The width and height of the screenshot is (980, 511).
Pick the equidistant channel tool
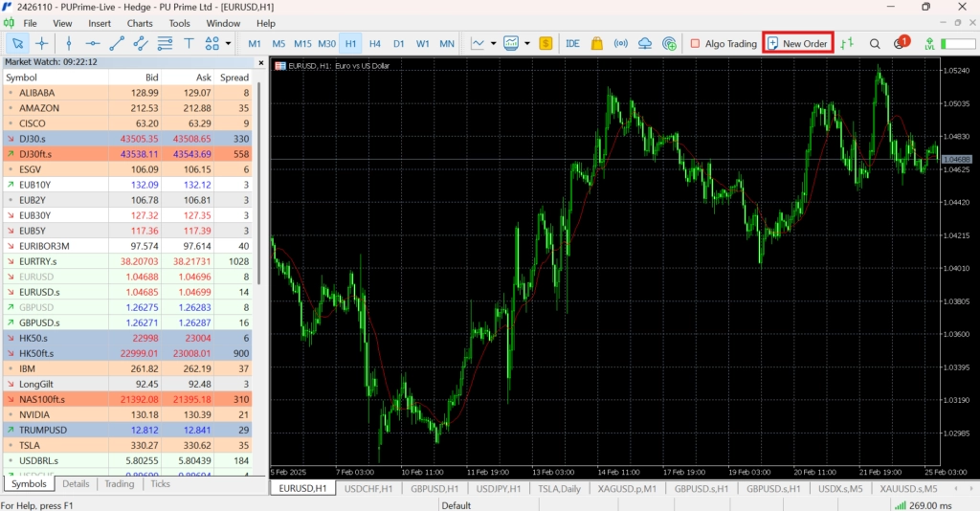141,44
